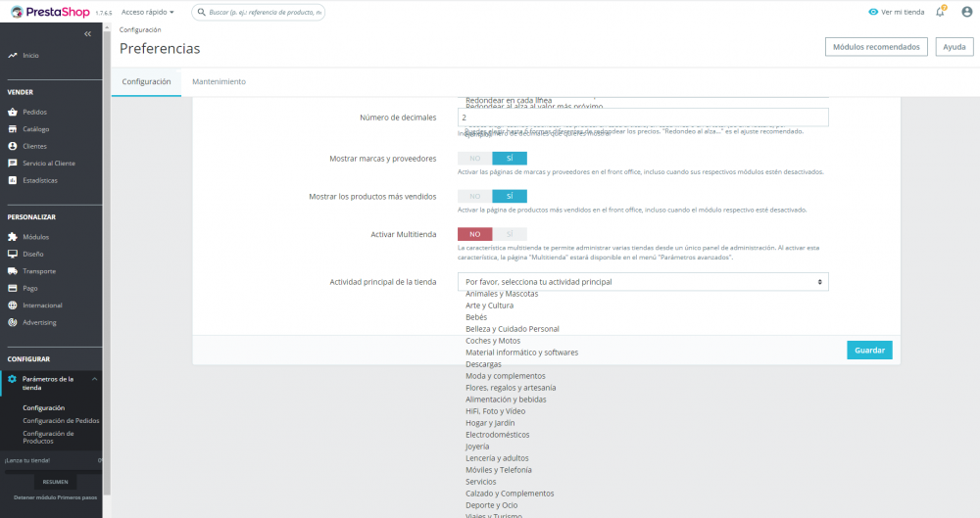Select Animales y Mascotas in the list
The width and height of the screenshot is (980, 518).
pyautogui.click(x=502, y=294)
